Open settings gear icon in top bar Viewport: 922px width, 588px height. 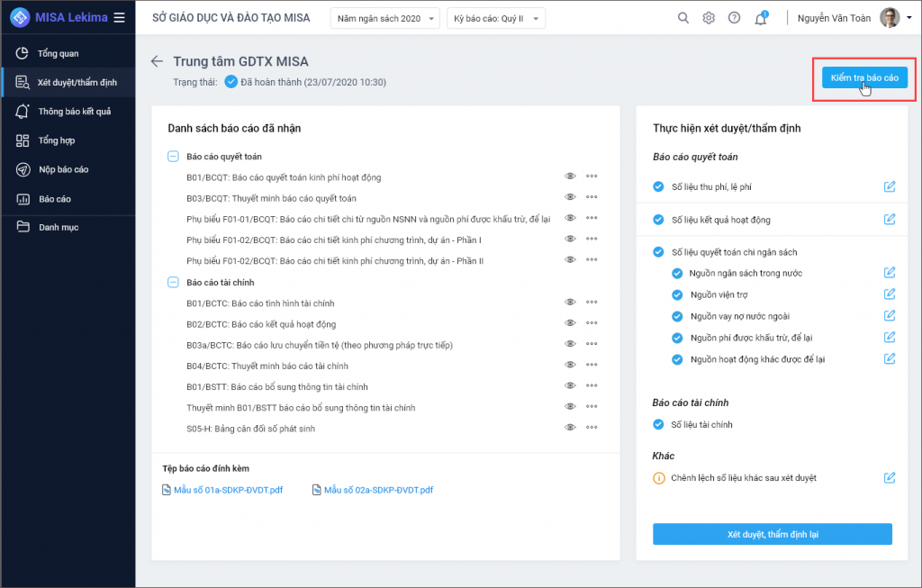pyautogui.click(x=709, y=18)
